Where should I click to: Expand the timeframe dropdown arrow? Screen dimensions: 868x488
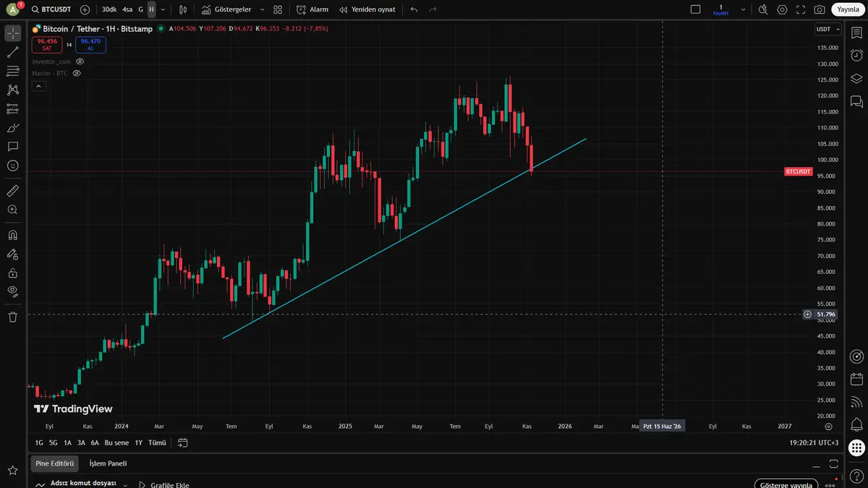coord(163,9)
